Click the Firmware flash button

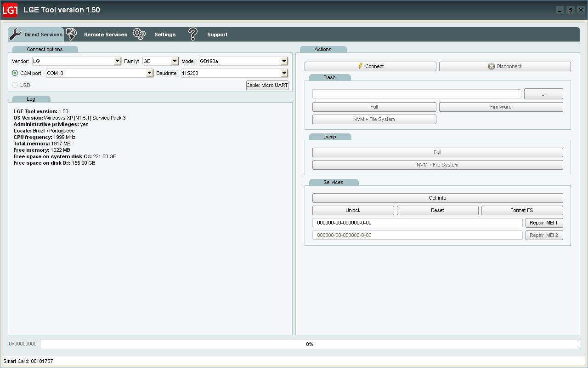501,107
